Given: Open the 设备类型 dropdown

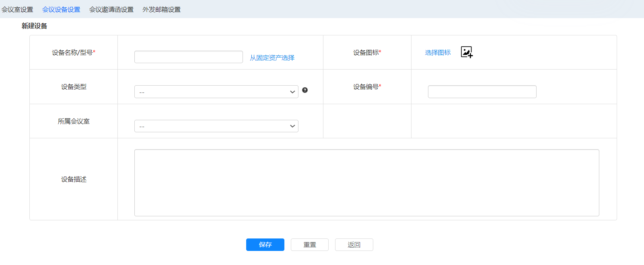Looking at the screenshot, I should click(x=216, y=92).
